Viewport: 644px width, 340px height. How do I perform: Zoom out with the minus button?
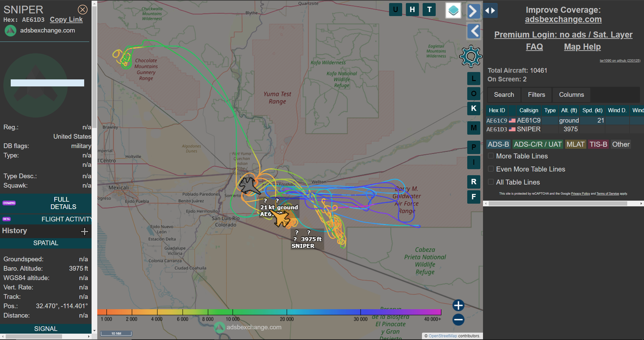[x=458, y=320]
